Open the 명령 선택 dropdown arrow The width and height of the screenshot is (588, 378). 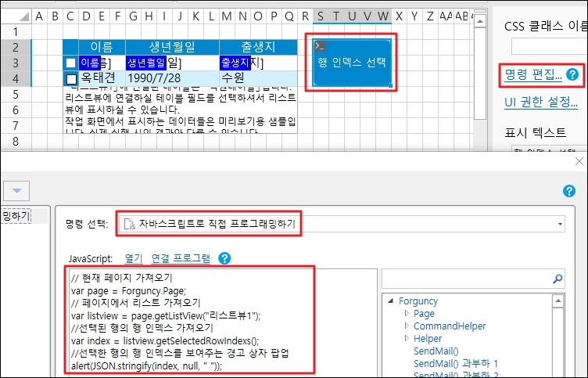(x=560, y=225)
